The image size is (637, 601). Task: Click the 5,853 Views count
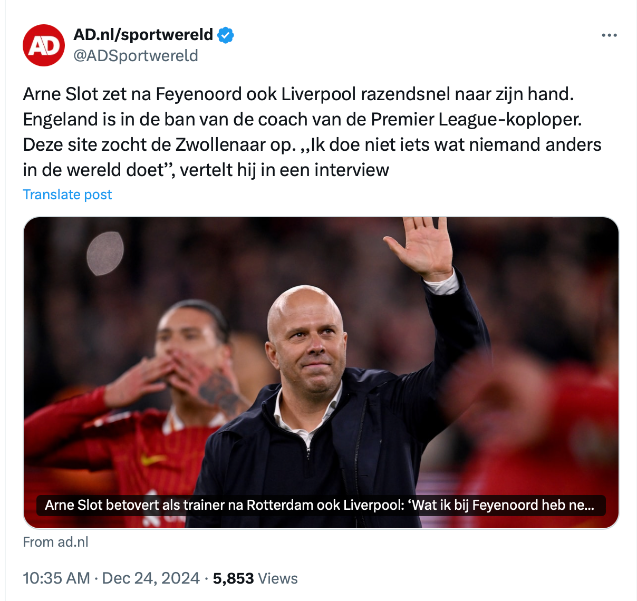[255, 578]
